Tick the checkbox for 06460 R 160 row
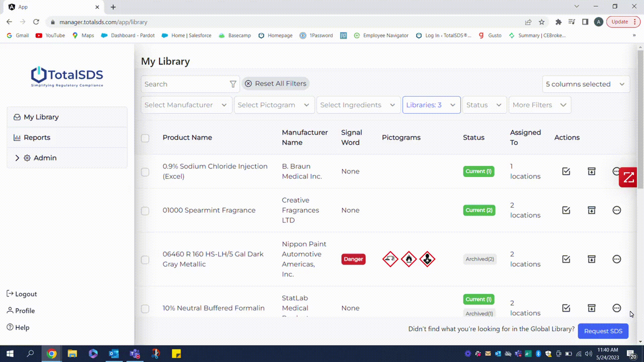Image resolution: width=644 pixels, height=362 pixels. [145, 260]
